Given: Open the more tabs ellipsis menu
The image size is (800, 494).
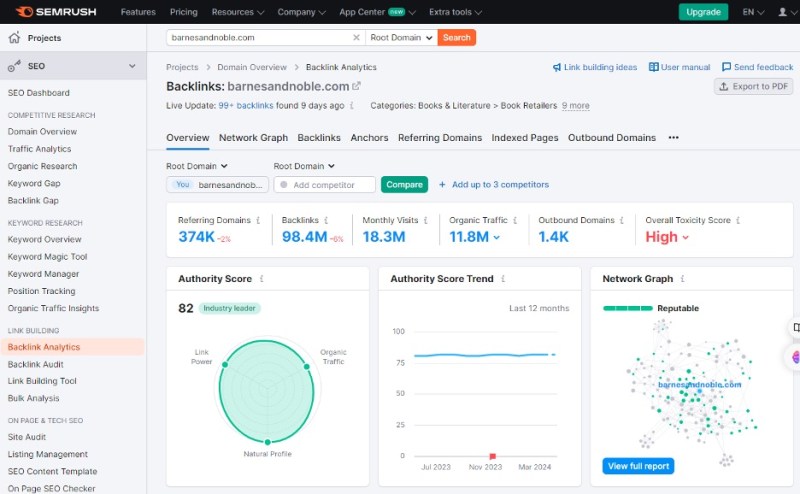Looking at the screenshot, I should 673,137.
